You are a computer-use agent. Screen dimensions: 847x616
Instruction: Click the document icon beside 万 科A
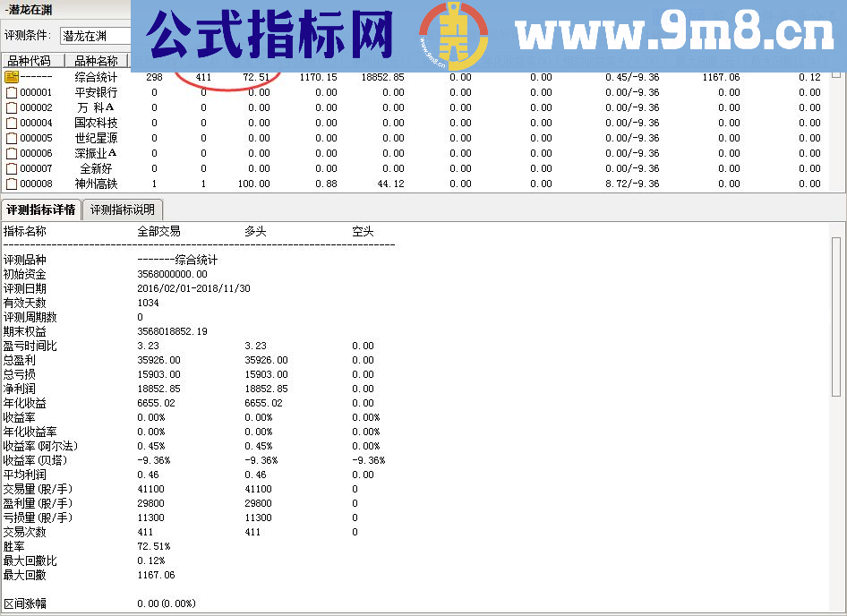(11, 107)
